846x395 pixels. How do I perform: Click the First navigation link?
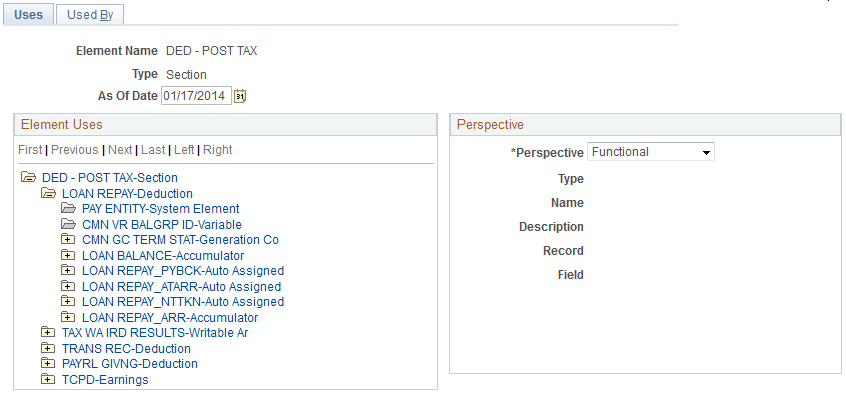tap(30, 150)
